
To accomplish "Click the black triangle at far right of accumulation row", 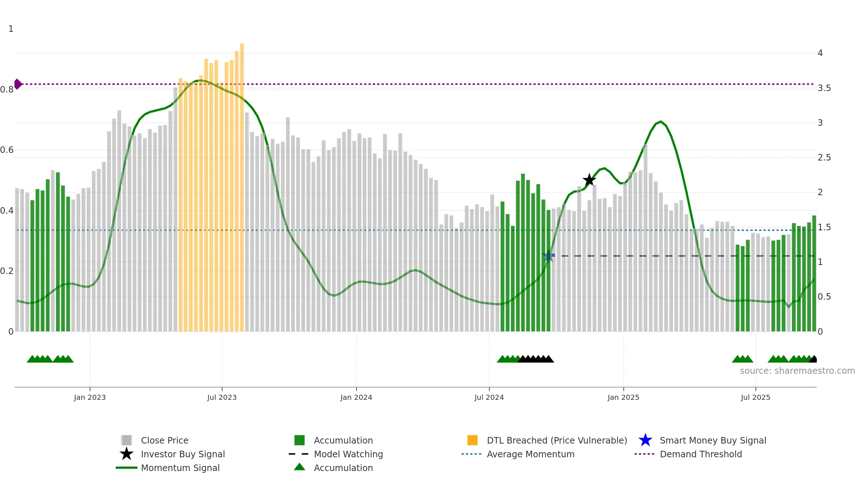I will click(813, 359).
